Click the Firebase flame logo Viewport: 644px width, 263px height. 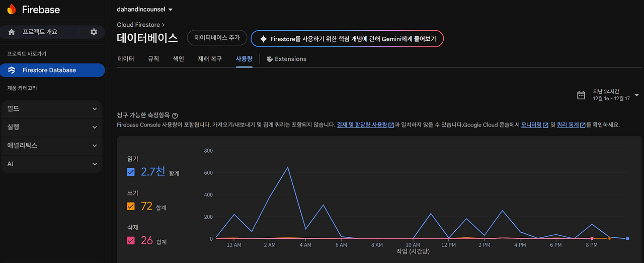[x=11, y=9]
